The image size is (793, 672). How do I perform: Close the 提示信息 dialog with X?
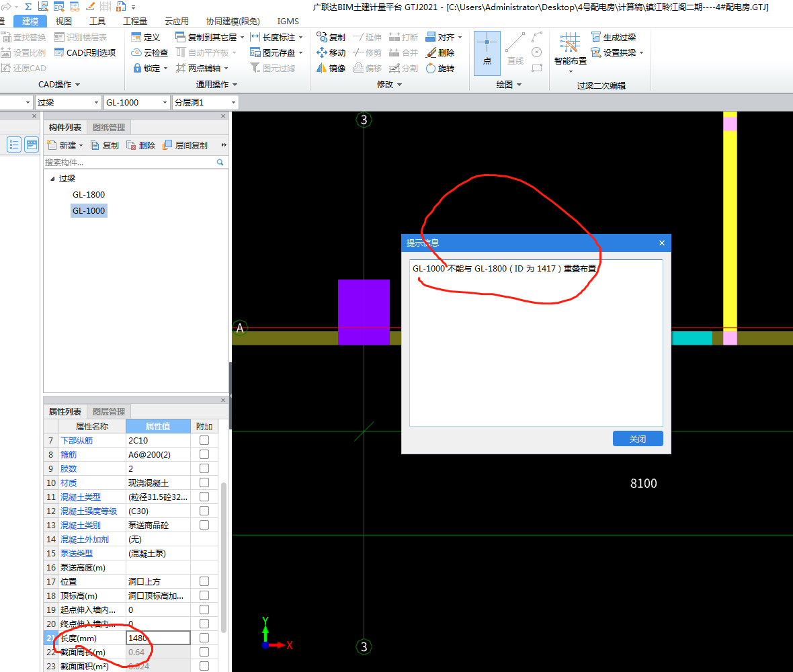pos(662,243)
